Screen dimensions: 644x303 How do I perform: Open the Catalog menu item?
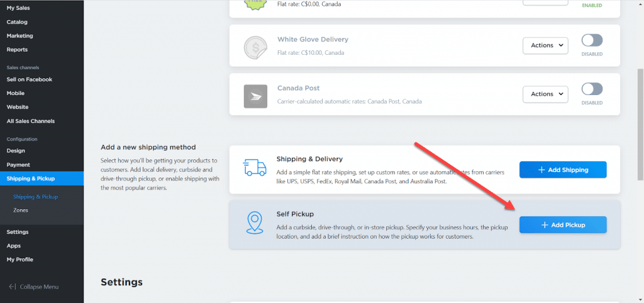pyautogui.click(x=17, y=22)
